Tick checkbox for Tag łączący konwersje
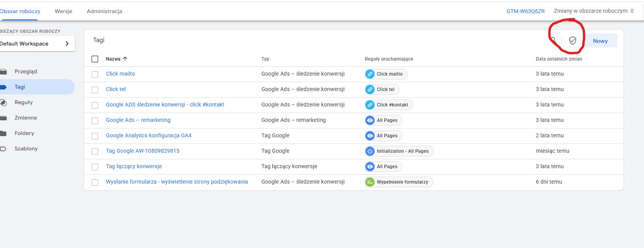Viewport: 644px width, 248px height. [x=95, y=167]
